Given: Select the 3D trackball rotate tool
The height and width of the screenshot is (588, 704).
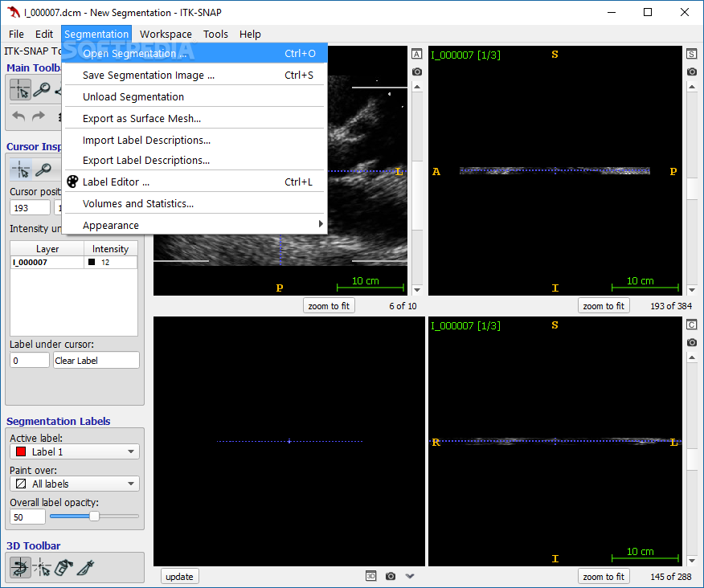Looking at the screenshot, I should coord(20,567).
